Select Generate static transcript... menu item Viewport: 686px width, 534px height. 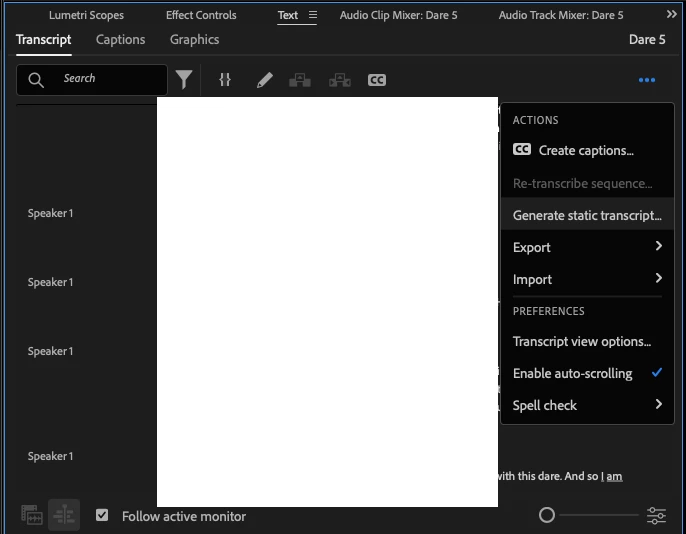tap(587, 215)
